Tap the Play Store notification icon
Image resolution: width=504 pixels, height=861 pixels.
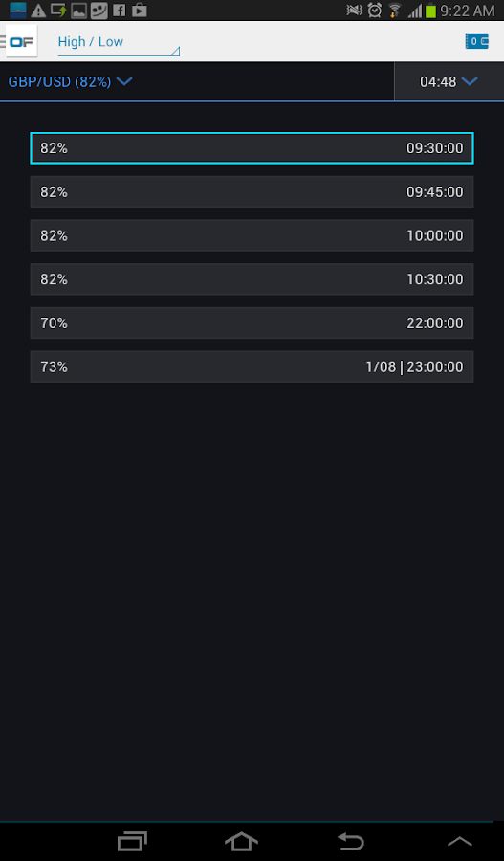140,10
